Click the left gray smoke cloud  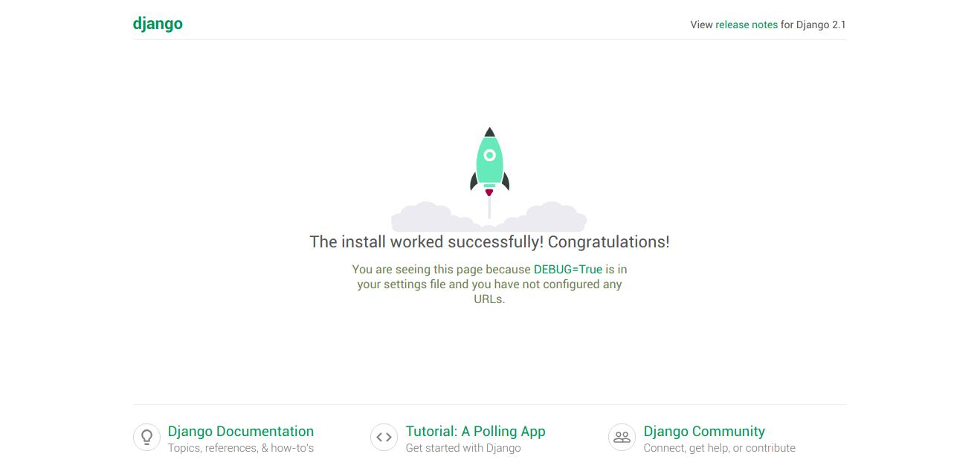click(x=429, y=218)
